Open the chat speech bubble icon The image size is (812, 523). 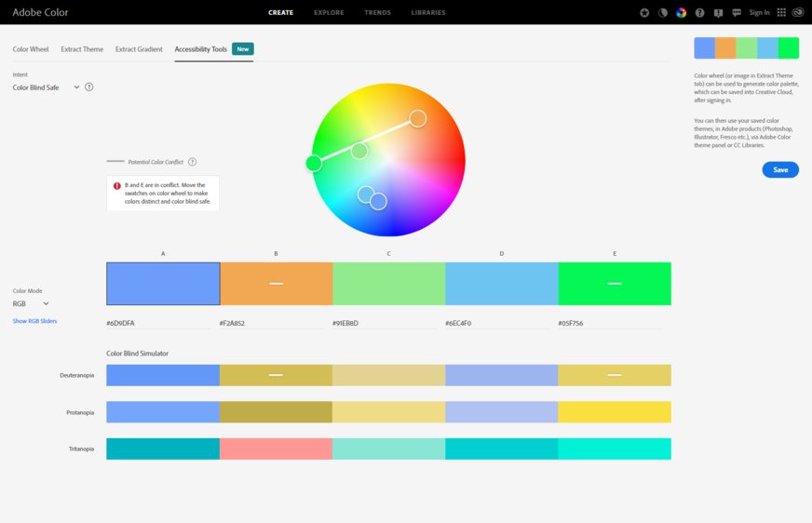[737, 13]
